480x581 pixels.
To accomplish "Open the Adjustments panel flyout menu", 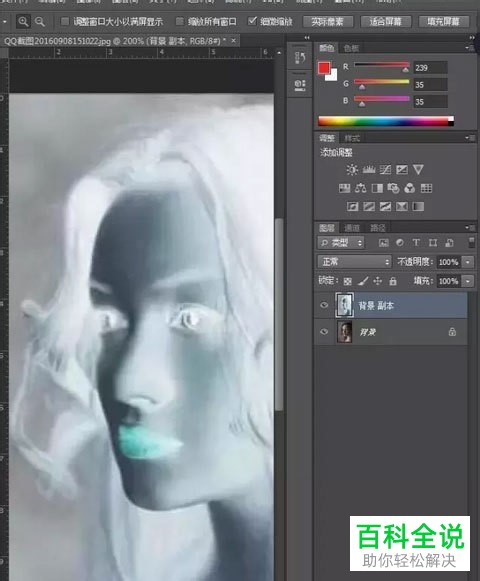I will pos(470,138).
